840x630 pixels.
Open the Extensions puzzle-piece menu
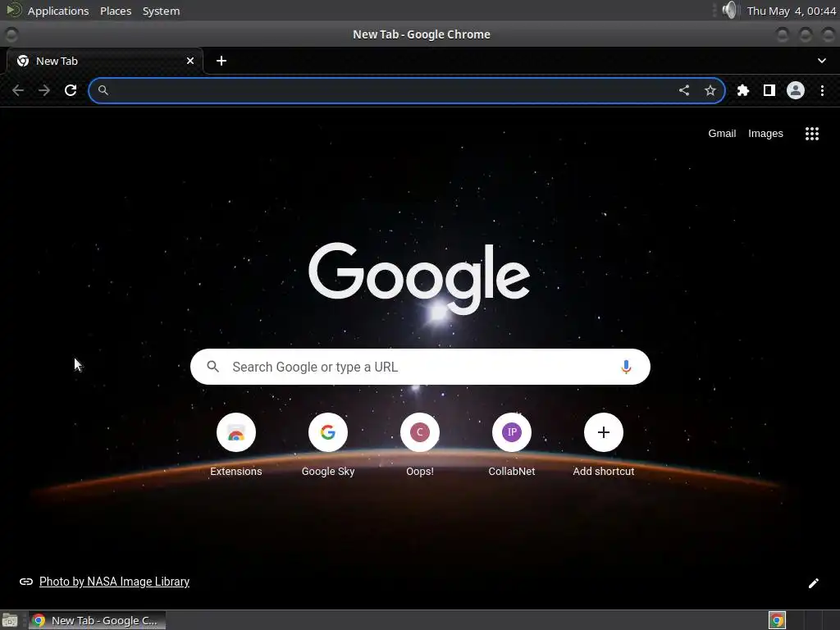click(x=743, y=90)
